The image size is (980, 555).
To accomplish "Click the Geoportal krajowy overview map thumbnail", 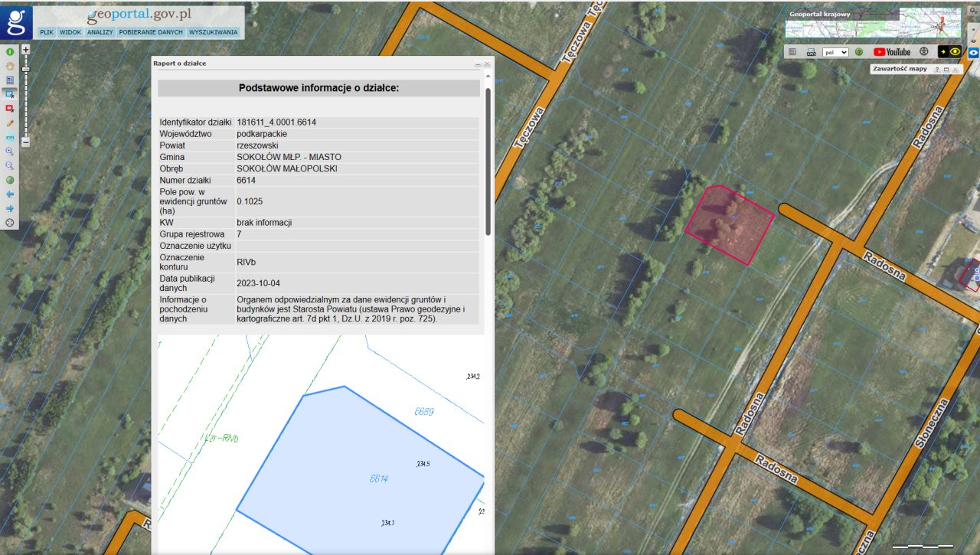I will [x=874, y=22].
